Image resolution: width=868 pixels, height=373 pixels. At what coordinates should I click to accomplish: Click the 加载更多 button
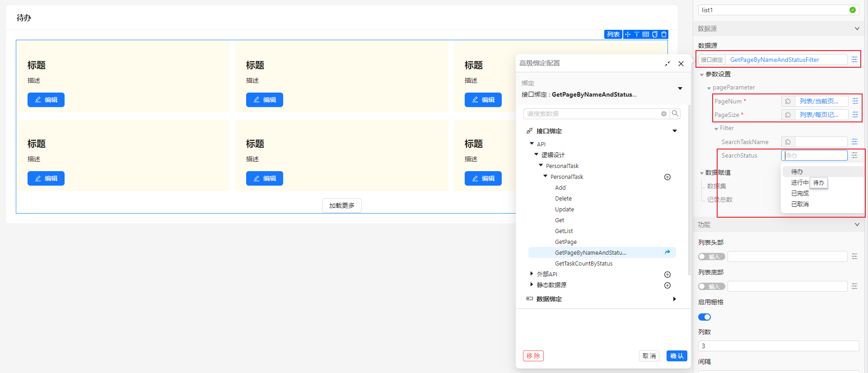click(341, 205)
